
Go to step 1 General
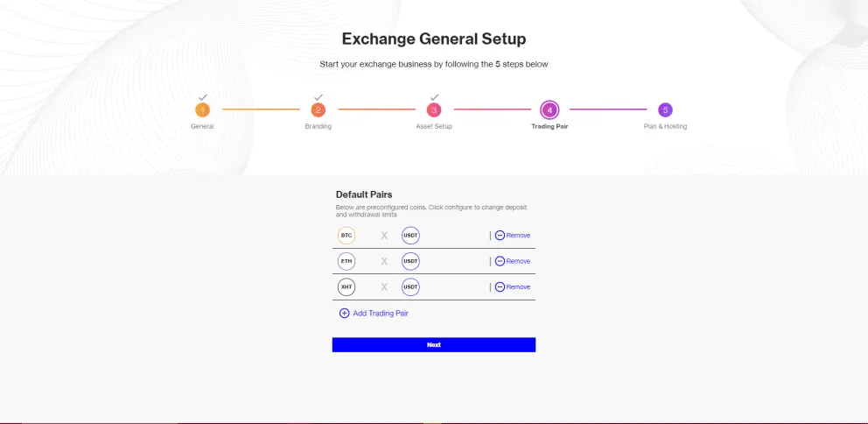click(203, 110)
